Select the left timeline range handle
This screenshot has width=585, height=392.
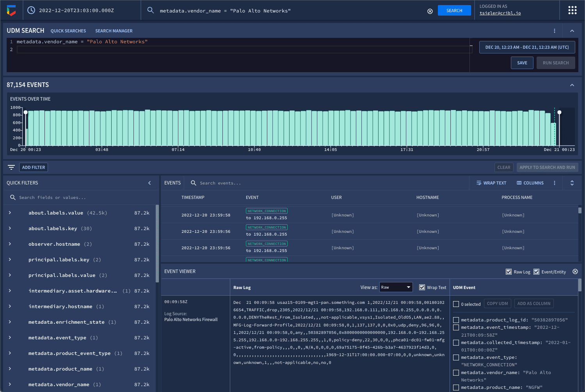point(26,113)
